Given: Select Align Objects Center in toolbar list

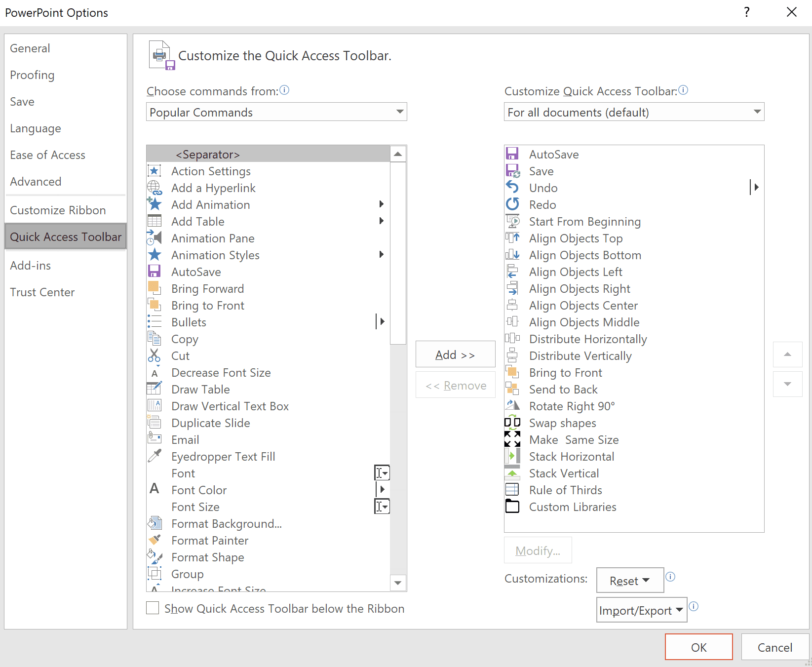Looking at the screenshot, I should (634, 305).
